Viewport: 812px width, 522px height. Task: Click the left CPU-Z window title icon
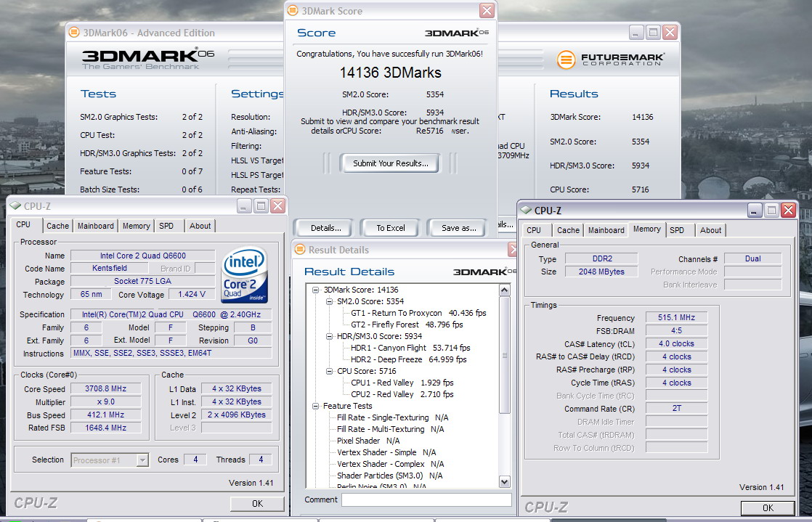[x=15, y=205]
